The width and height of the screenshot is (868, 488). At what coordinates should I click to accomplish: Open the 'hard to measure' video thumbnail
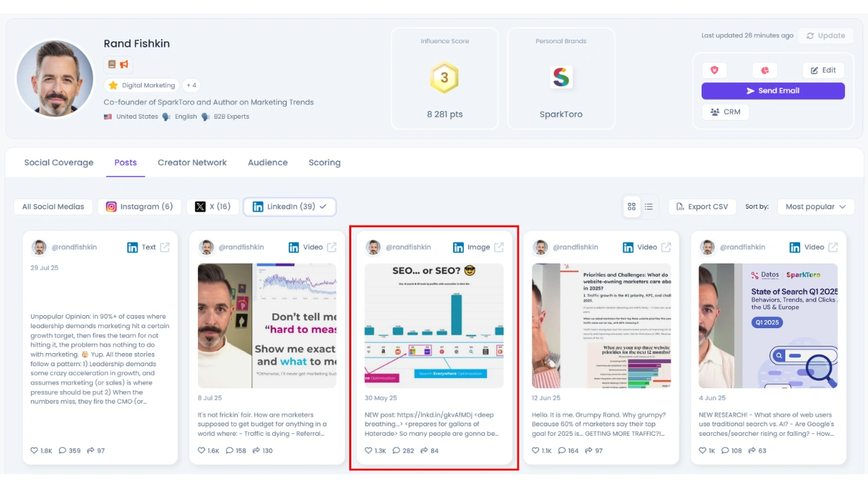pos(267,325)
